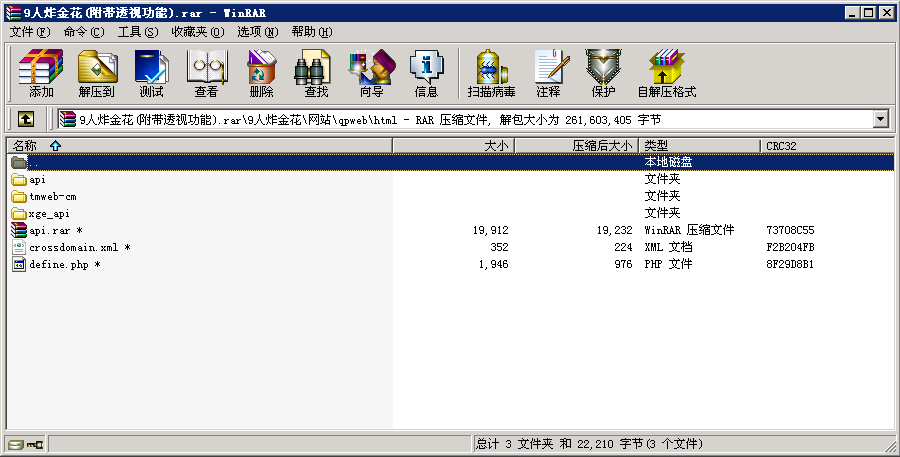
Task: Click the SFX (自解压格式) icon
Action: tap(666, 73)
